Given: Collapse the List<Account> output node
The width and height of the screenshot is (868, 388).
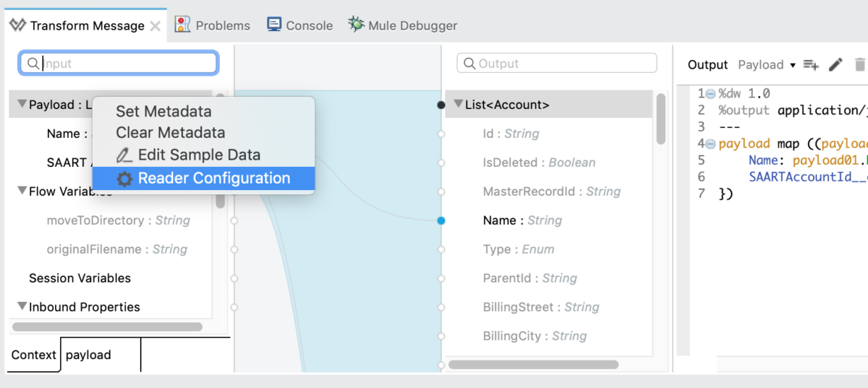Looking at the screenshot, I should (458, 105).
